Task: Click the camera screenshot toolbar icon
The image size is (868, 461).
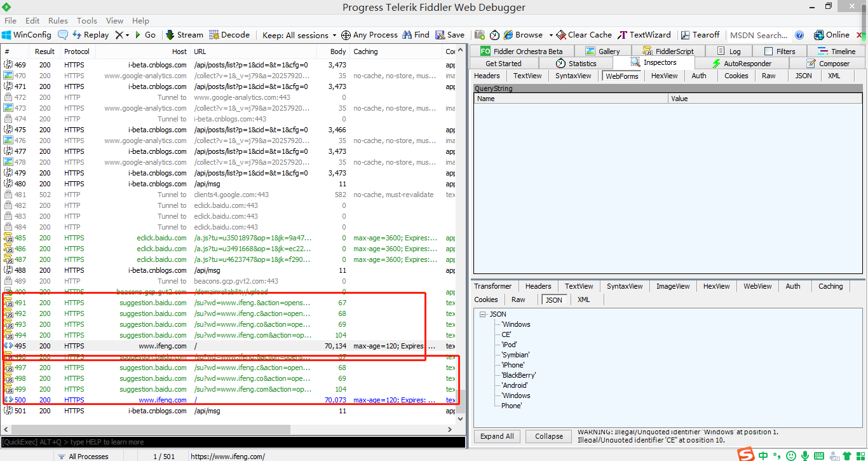Action: (x=479, y=35)
